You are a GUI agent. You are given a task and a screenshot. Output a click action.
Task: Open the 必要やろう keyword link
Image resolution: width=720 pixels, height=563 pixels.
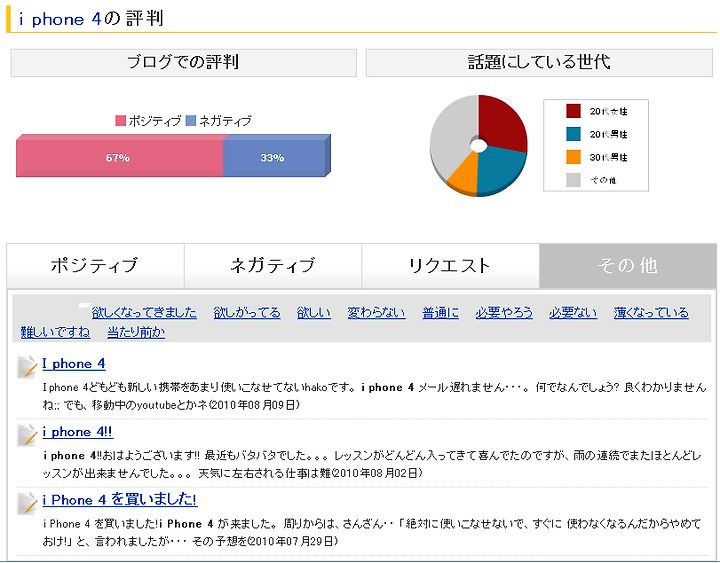click(x=504, y=313)
